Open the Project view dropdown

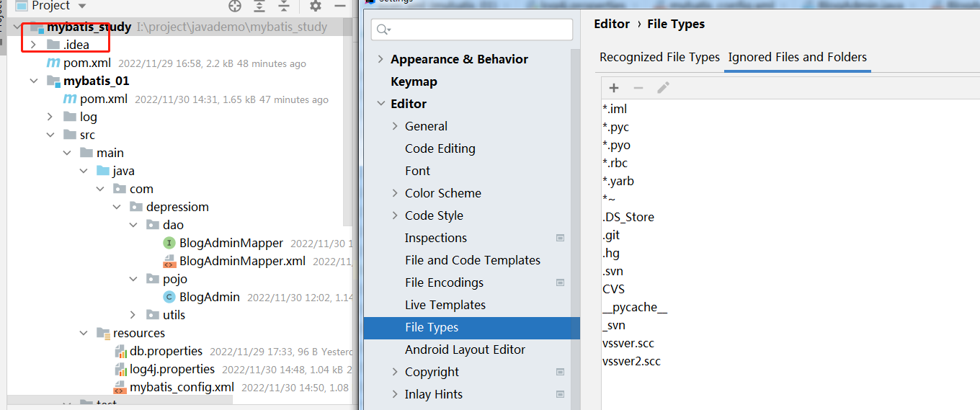(82, 6)
